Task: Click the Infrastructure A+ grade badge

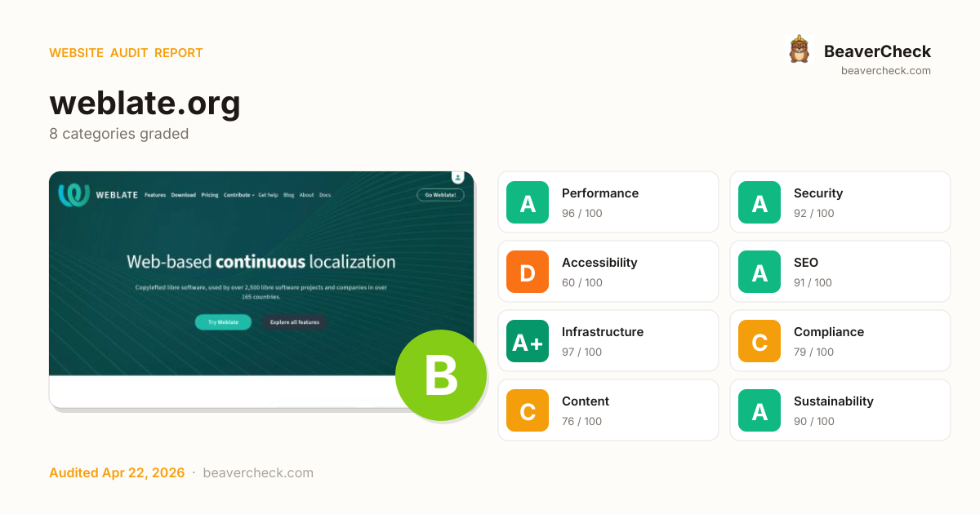Action: [x=528, y=341]
